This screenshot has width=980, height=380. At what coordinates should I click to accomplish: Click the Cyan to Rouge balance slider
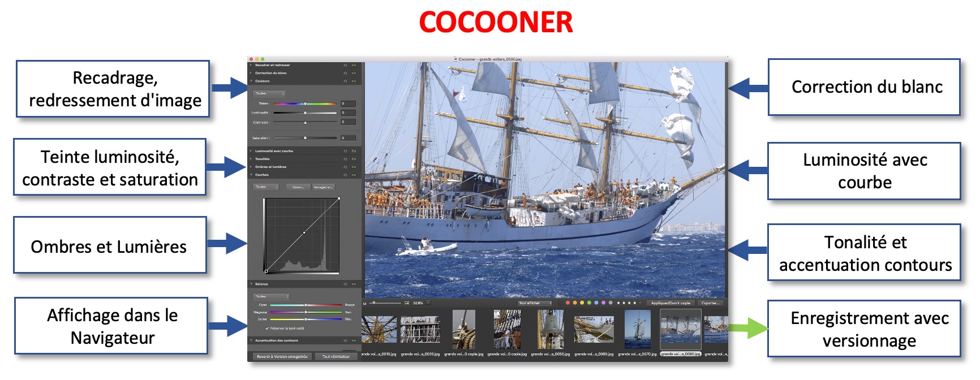tap(306, 305)
